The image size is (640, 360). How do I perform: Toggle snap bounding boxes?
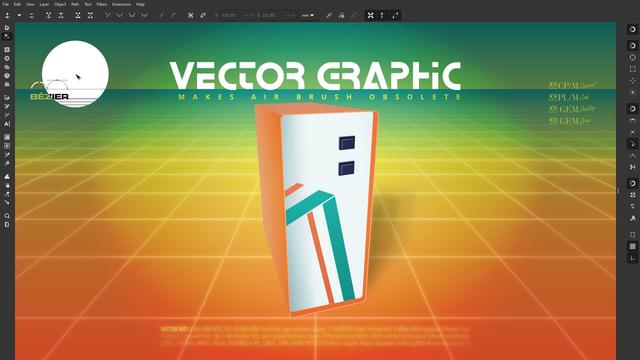pos(632,46)
